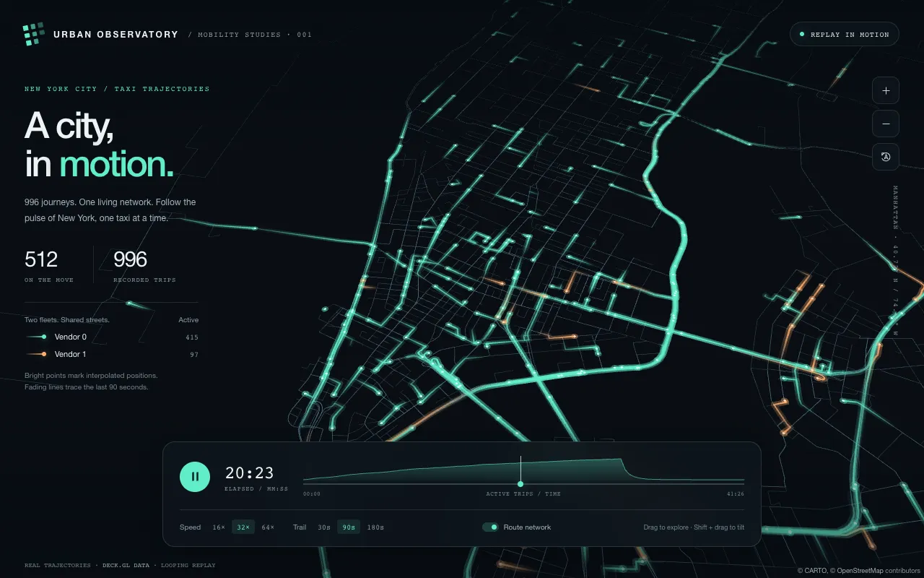Click the Vendor 0 teal legend marker
The width and height of the screenshot is (924, 578).
(36, 337)
